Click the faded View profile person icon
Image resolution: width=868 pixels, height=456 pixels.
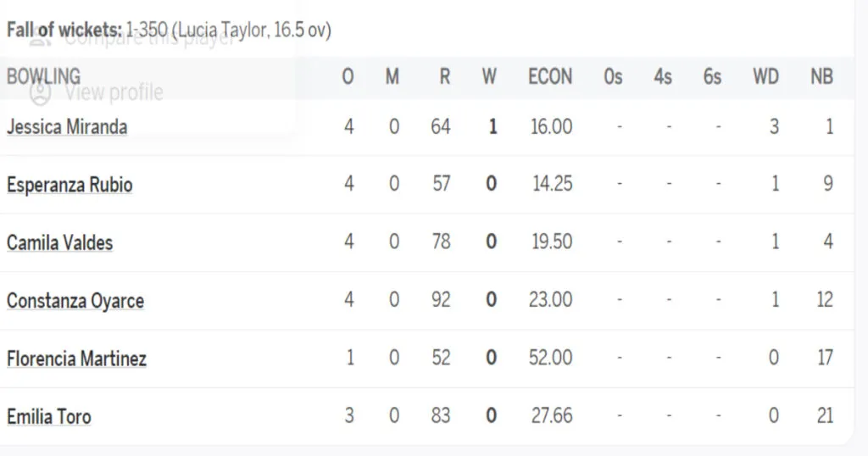coord(40,92)
